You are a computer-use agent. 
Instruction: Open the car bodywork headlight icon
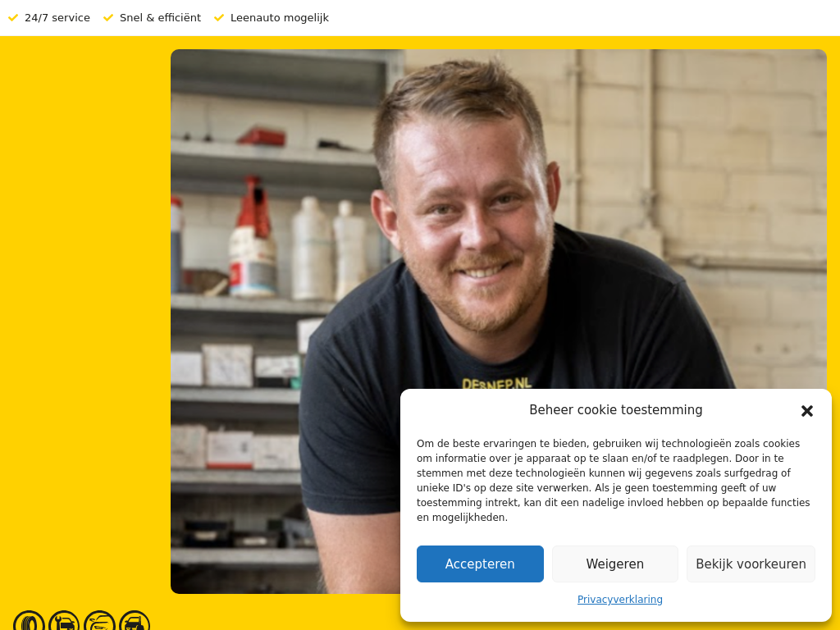click(x=99, y=622)
